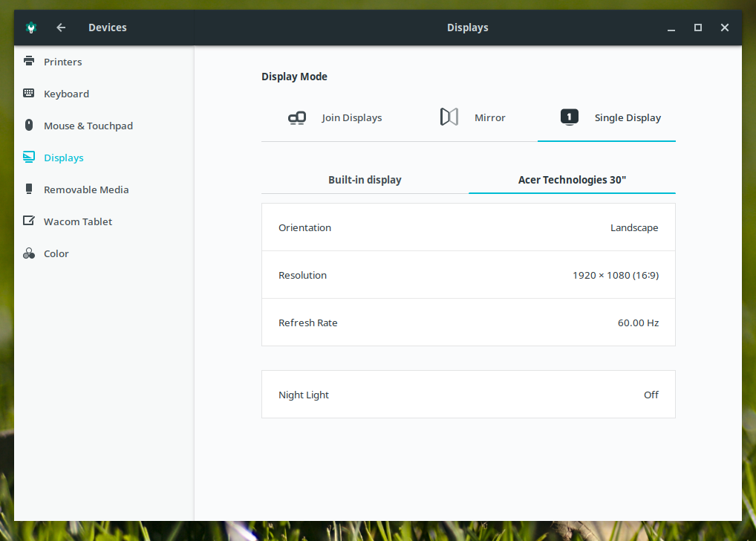
Task: Open Keyboard settings
Action: (104, 94)
